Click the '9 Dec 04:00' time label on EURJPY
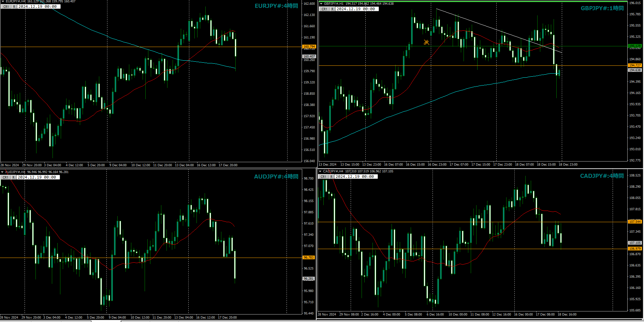Screen dimensions: 644x322 pyautogui.click(x=118, y=165)
